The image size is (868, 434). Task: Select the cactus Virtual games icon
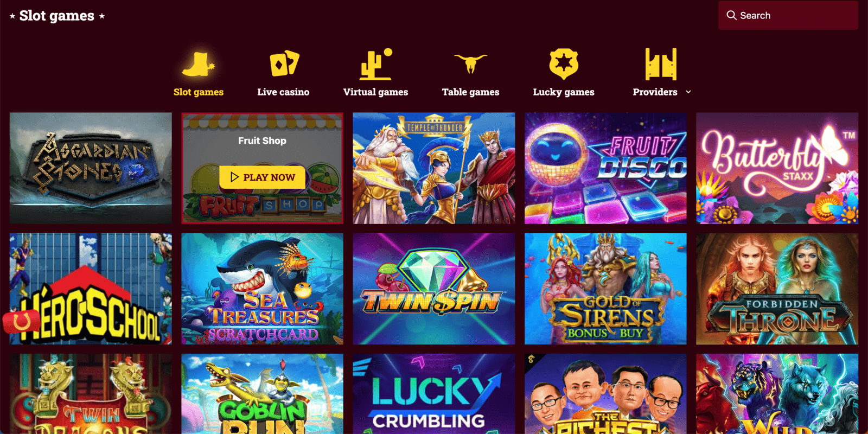point(375,64)
